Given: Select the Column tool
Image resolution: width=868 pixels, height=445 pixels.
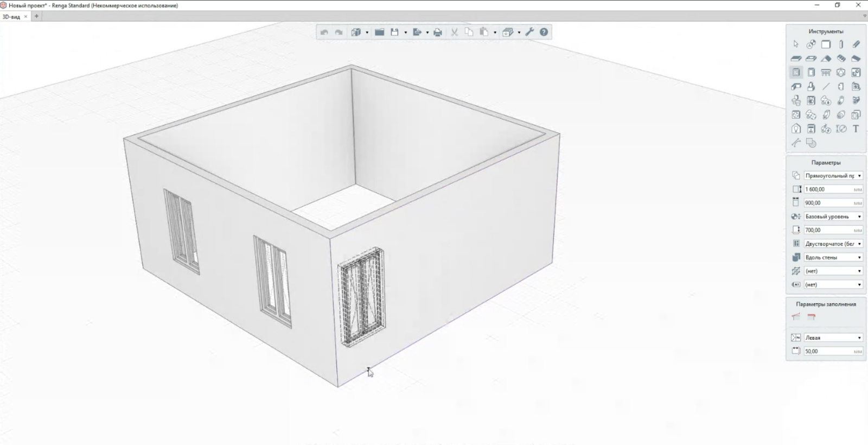Looking at the screenshot, I should tap(841, 44).
